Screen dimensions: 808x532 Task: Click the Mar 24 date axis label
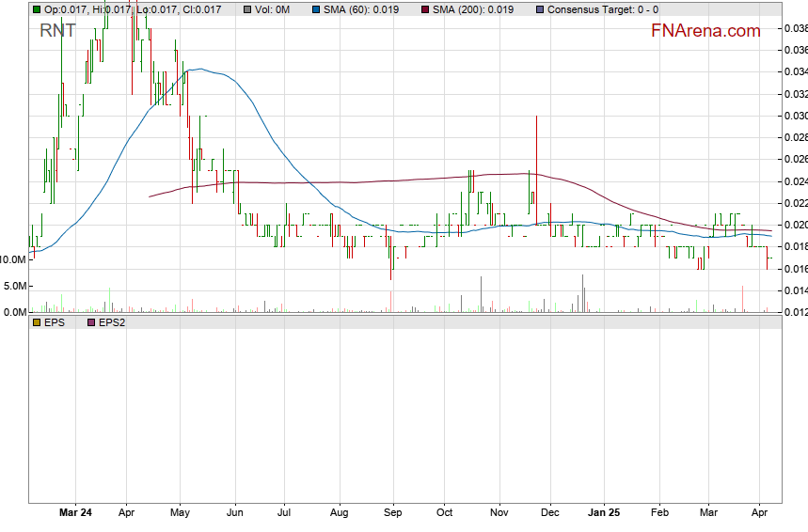[x=75, y=513]
